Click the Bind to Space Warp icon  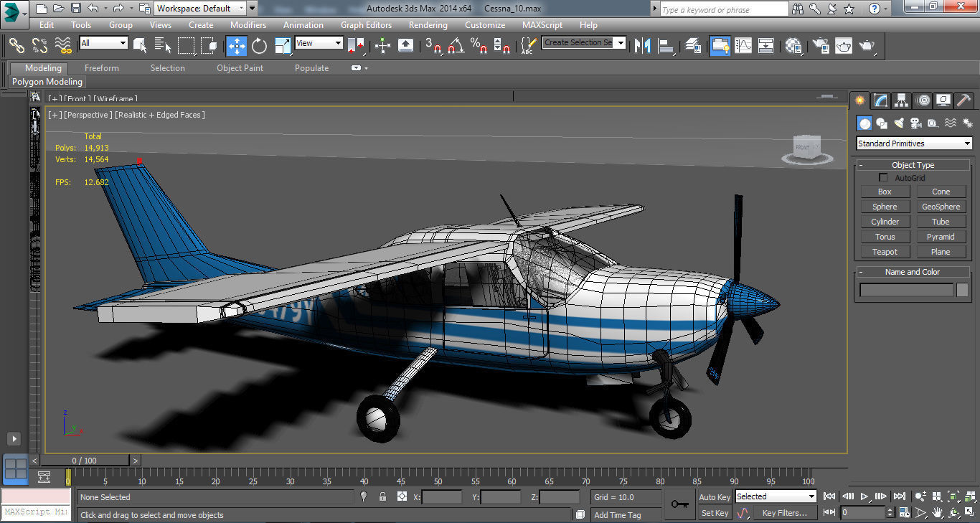(x=64, y=46)
